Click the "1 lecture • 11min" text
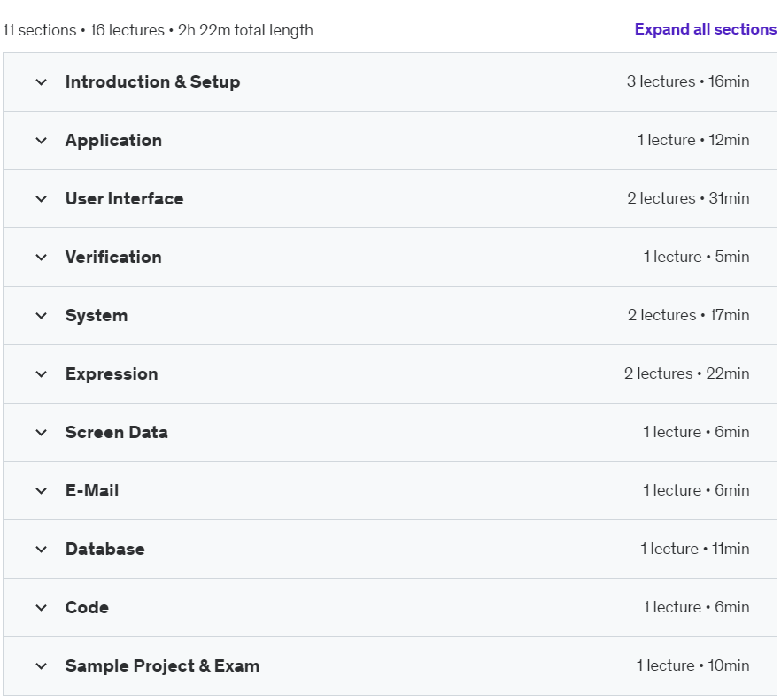The image size is (781, 700). coord(695,549)
